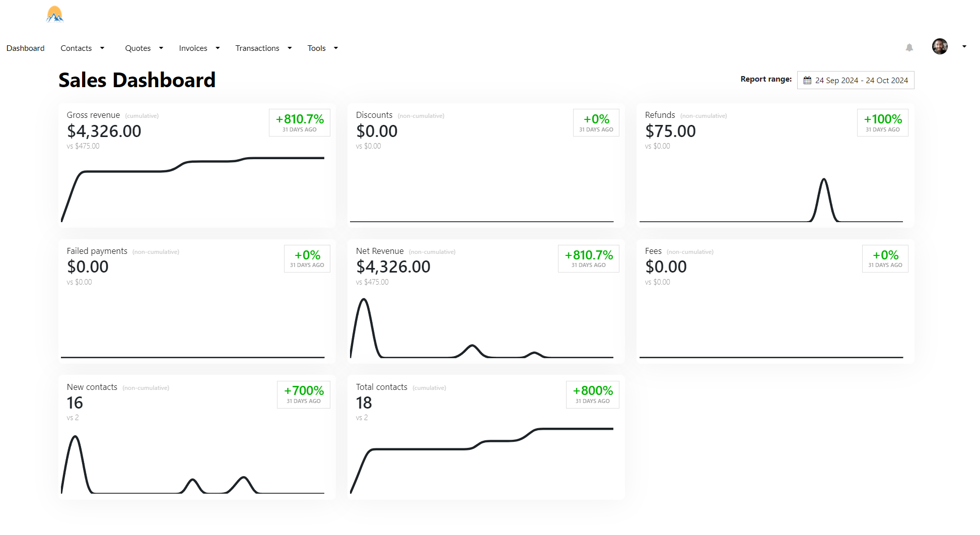Click the mountain logo icon
The image size is (980, 535).
[55, 15]
